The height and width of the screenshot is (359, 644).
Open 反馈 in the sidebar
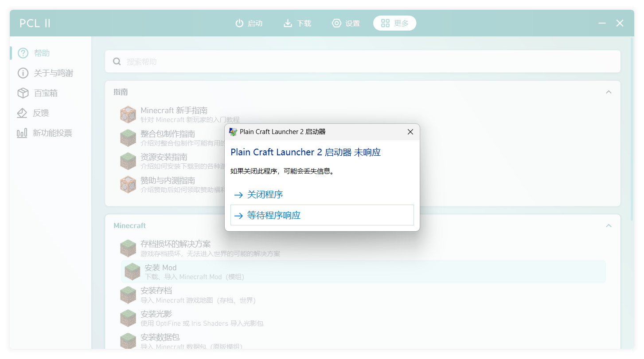pos(51,113)
